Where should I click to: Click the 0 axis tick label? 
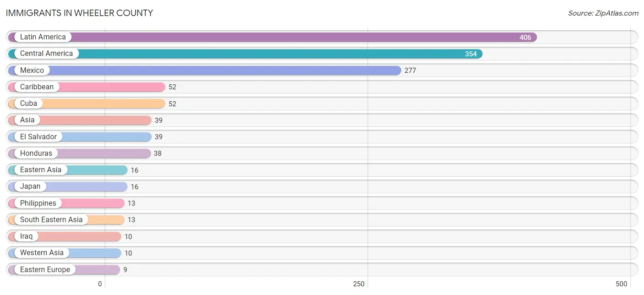click(100, 284)
